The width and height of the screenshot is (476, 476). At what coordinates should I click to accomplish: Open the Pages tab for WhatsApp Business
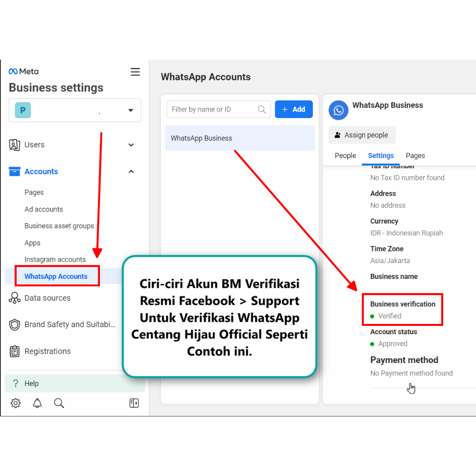tap(415, 155)
